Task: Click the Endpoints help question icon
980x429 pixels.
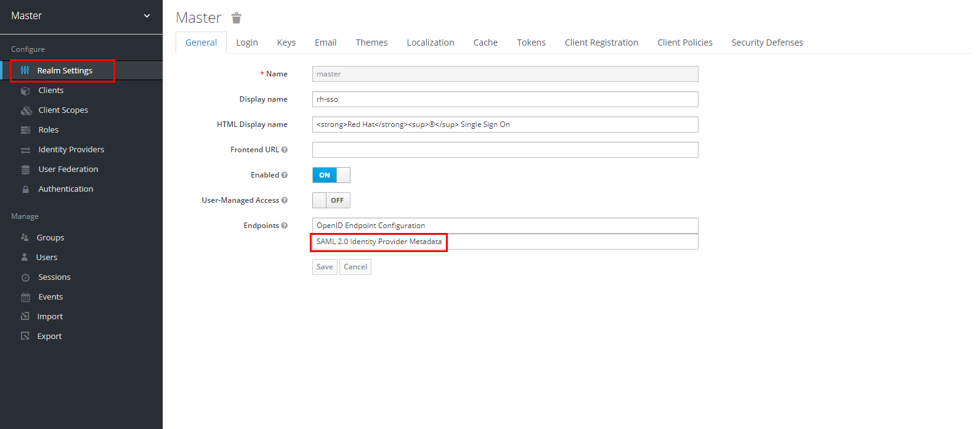Action: (x=285, y=226)
